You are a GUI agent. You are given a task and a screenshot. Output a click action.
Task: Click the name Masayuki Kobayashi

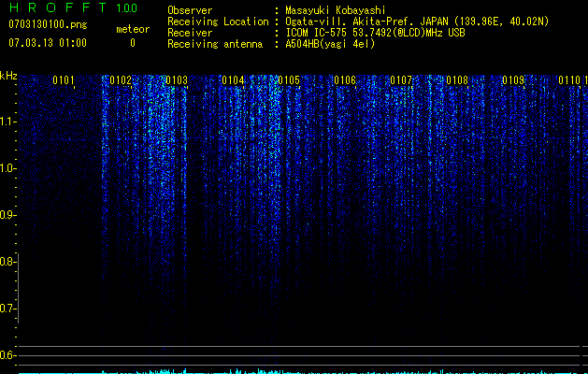pyautogui.click(x=336, y=10)
